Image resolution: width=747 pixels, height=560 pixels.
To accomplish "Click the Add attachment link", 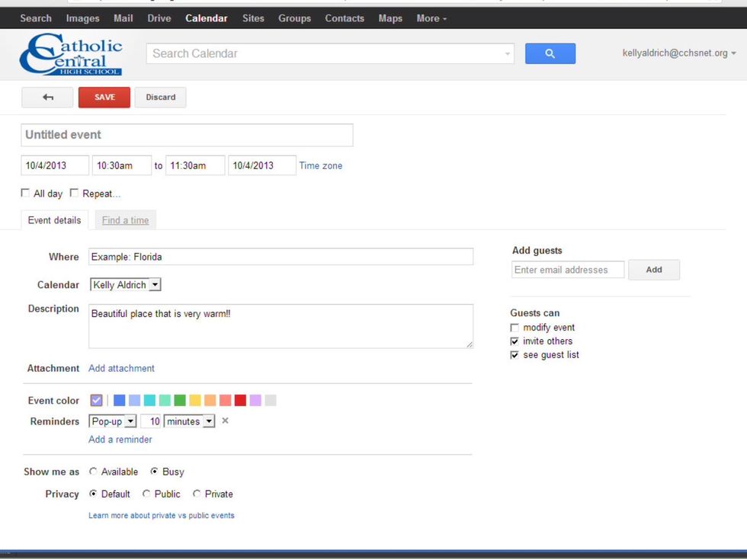I will click(121, 368).
